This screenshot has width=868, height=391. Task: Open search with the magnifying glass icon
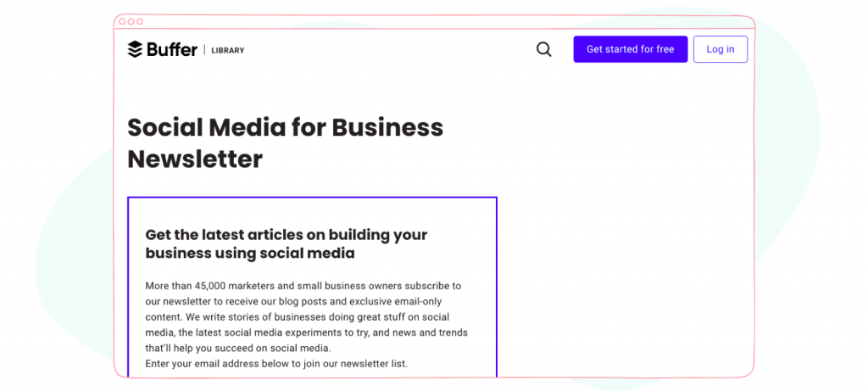pos(544,49)
